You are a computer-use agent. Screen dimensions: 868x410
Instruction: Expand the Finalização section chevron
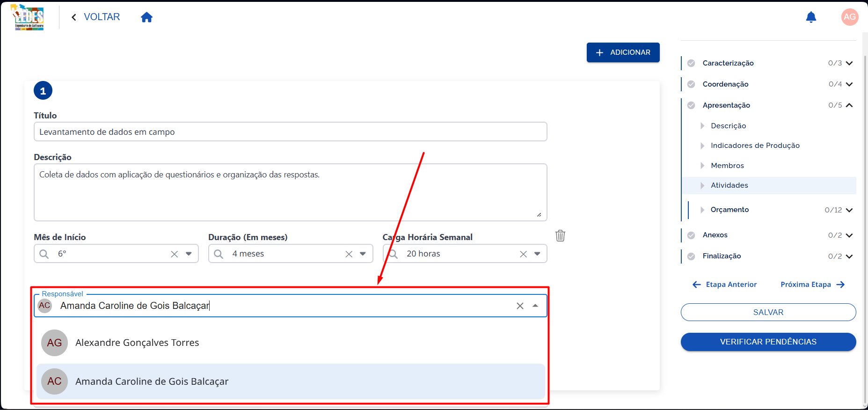tap(849, 256)
